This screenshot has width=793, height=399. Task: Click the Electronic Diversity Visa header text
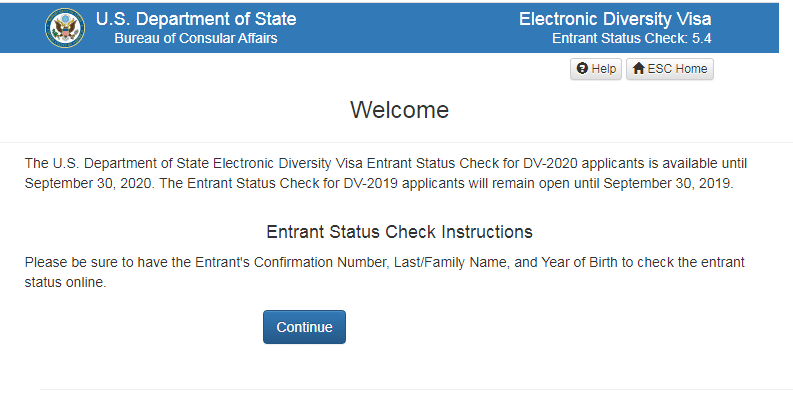pyautogui.click(x=615, y=19)
